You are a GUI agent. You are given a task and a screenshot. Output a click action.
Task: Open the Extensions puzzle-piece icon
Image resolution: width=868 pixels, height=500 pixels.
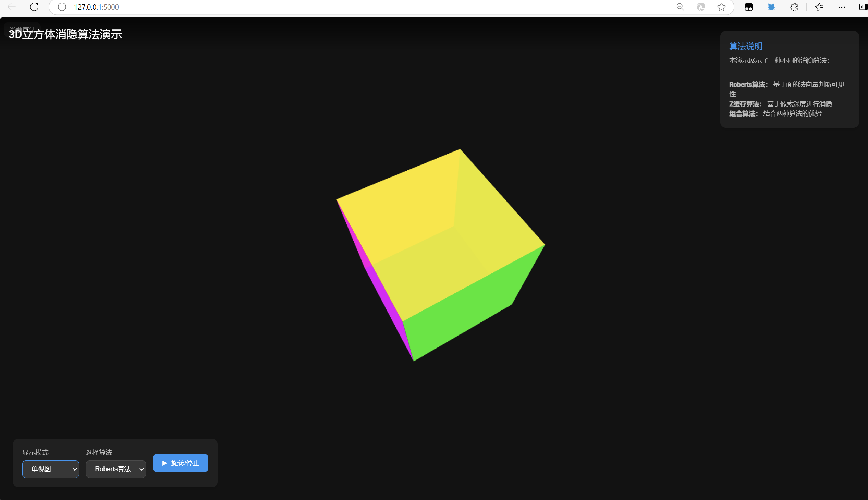point(794,7)
